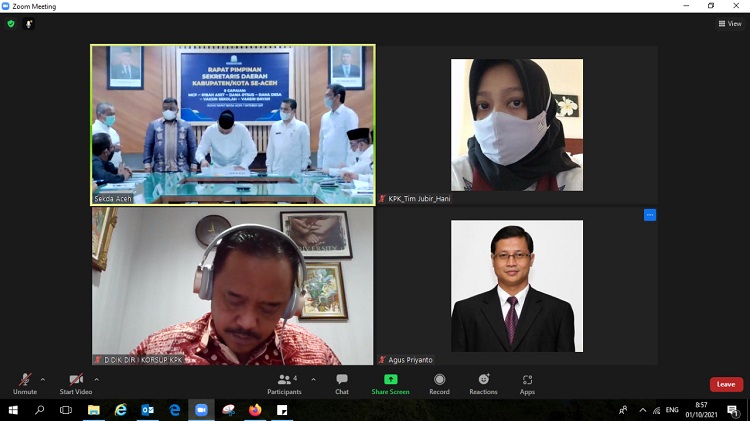
Task: Leave the meeting
Action: click(x=726, y=384)
